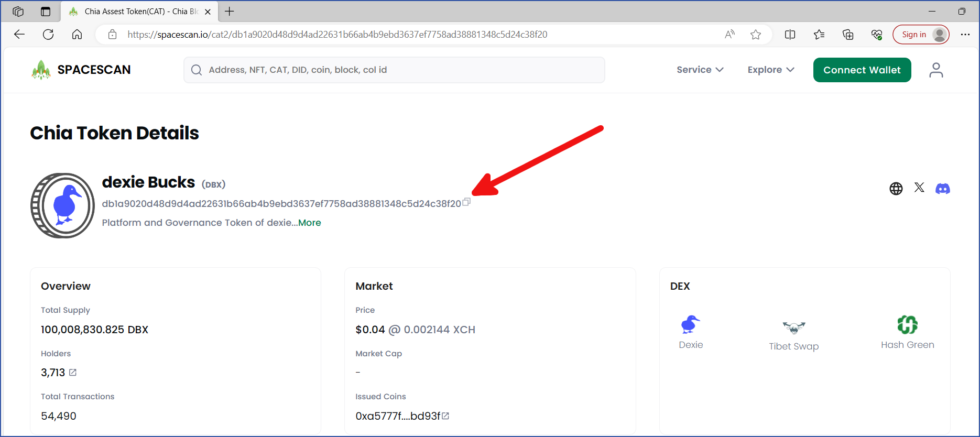Refresh the current page
This screenshot has width=980, height=437.
[48, 35]
